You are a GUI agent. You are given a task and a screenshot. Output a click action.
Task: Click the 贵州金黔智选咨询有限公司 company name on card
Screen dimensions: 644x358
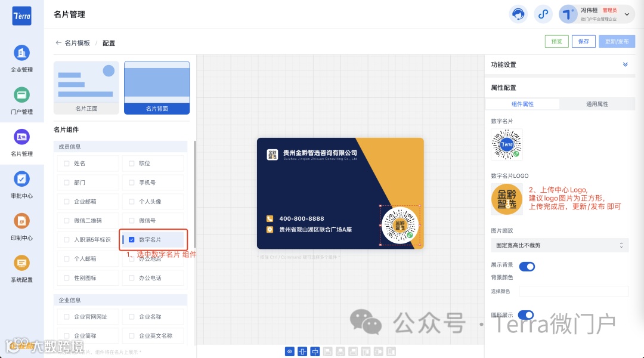pyautogui.click(x=320, y=153)
